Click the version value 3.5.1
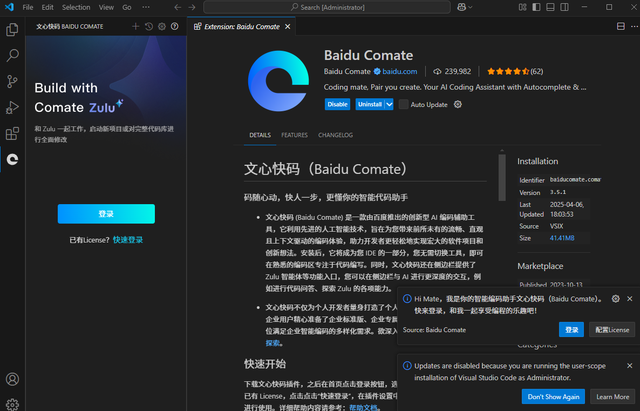The width and height of the screenshot is (640, 411). coord(558,192)
